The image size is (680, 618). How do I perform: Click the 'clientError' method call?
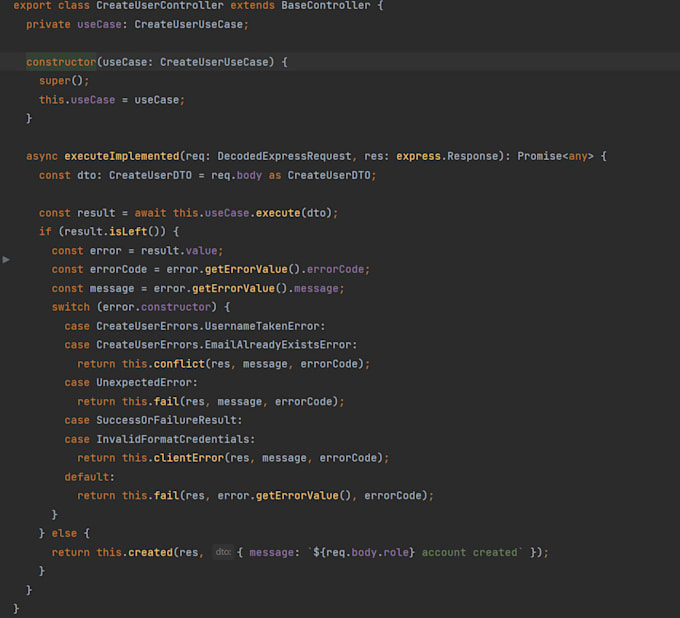coord(189,458)
